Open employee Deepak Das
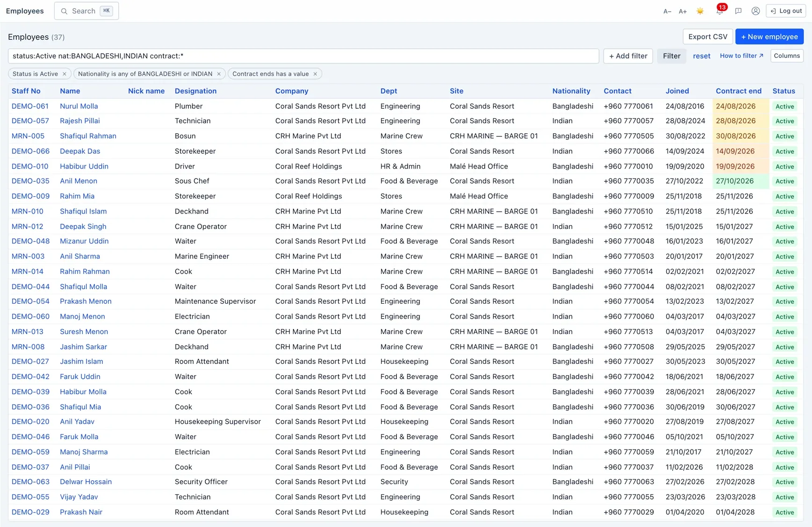 coord(80,151)
